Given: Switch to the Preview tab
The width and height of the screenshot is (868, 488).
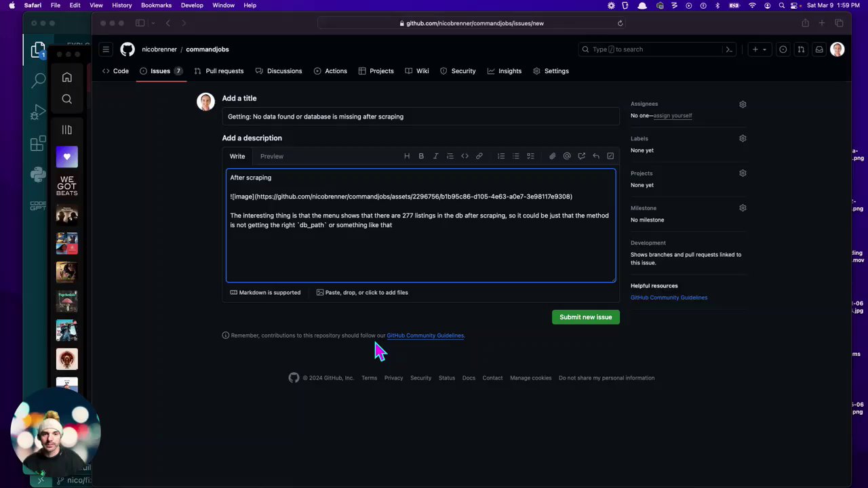Looking at the screenshot, I should click(272, 156).
